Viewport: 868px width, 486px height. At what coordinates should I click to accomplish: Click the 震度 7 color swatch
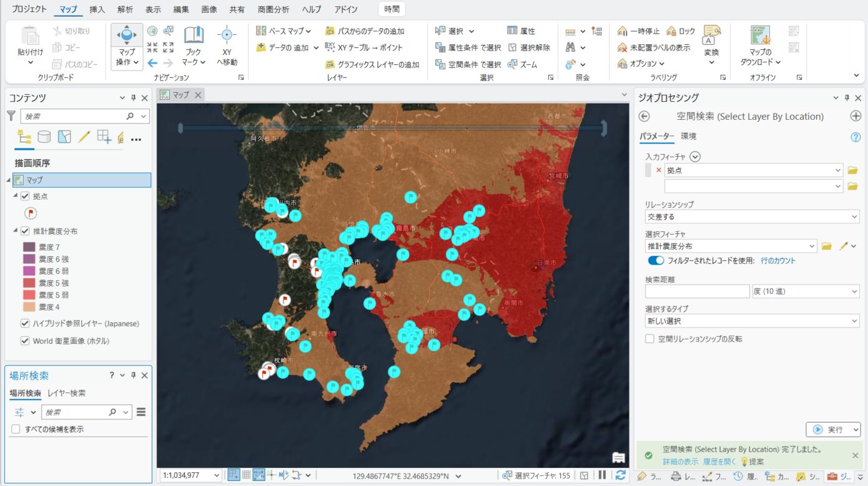click(x=29, y=248)
